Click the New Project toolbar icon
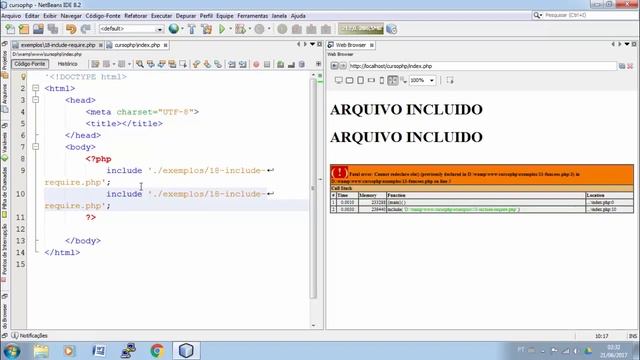Screen dimensions: 640x360 coord(24,29)
